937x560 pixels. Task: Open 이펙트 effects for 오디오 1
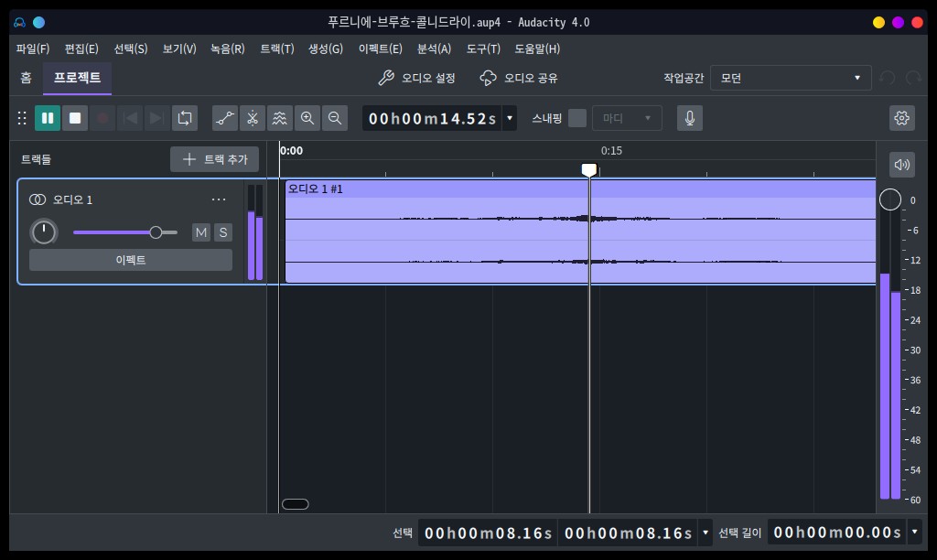131,260
